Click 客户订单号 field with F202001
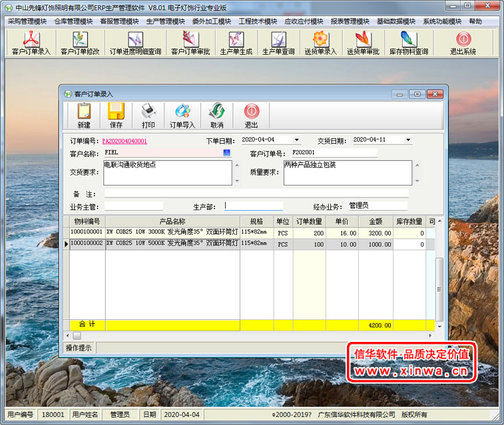The width and height of the screenshot is (504, 425). 334,153
